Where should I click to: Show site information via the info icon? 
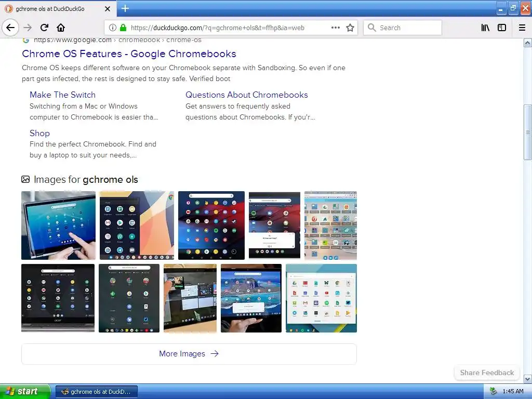pyautogui.click(x=113, y=28)
